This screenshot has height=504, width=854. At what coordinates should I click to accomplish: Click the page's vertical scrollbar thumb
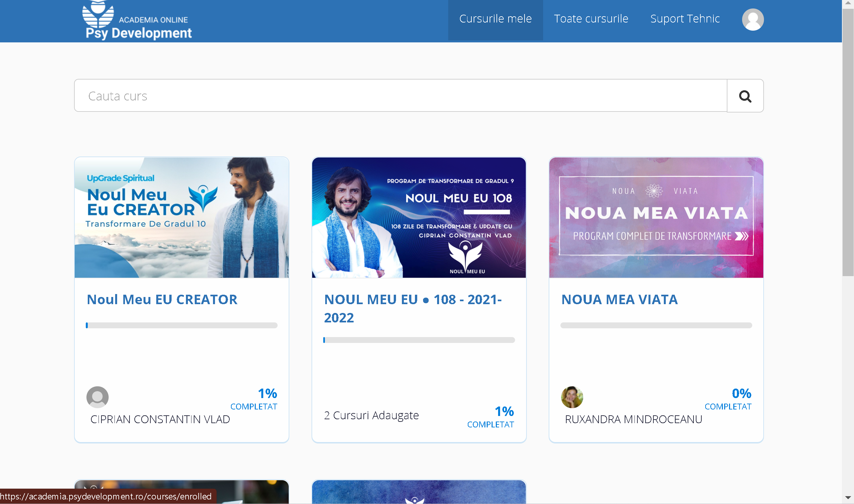coord(847,142)
